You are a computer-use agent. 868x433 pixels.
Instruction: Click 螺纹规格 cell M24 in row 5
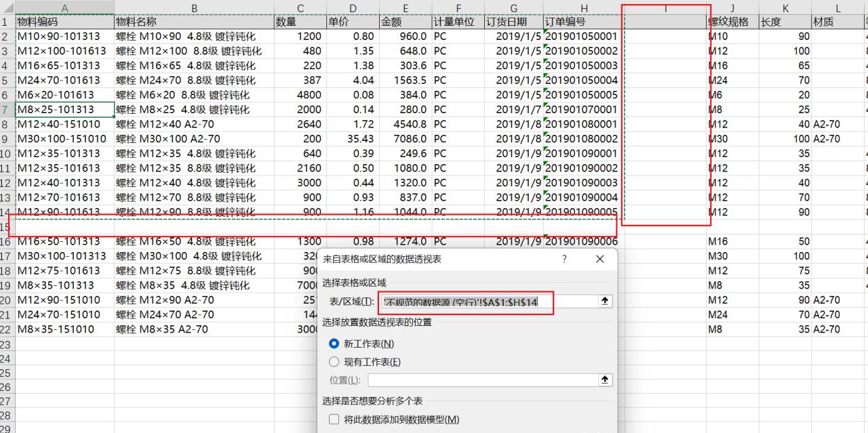point(732,80)
